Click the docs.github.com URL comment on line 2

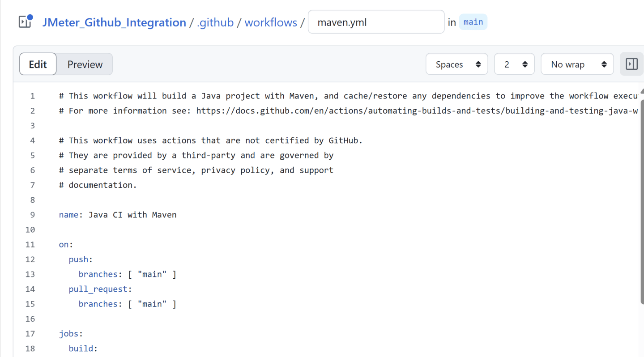tap(348, 110)
